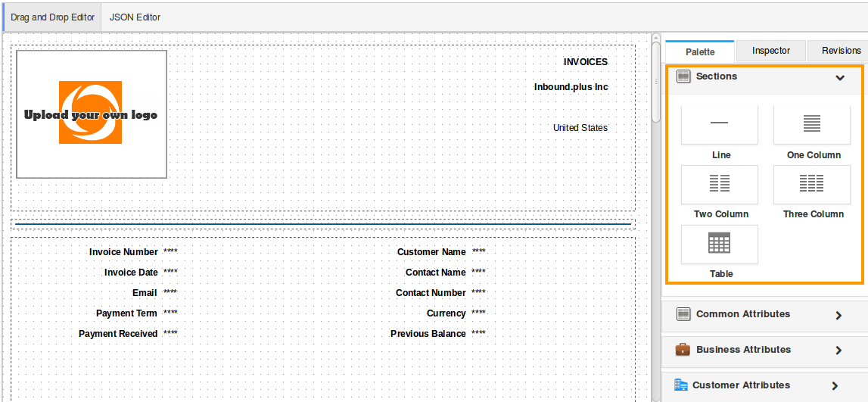Viewport: 868px width, 402px height.
Task: Open the JSON Editor tab
Action: pyautogui.click(x=135, y=17)
